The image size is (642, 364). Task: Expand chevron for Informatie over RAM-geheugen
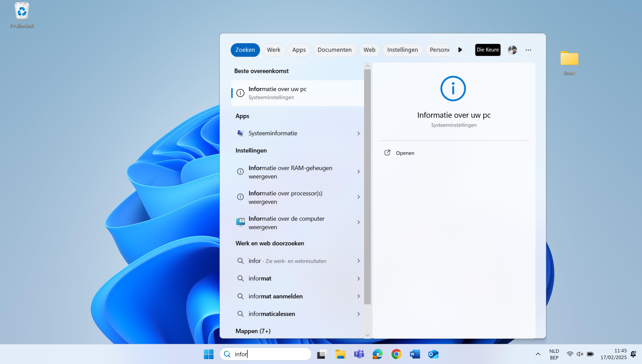coord(359,172)
